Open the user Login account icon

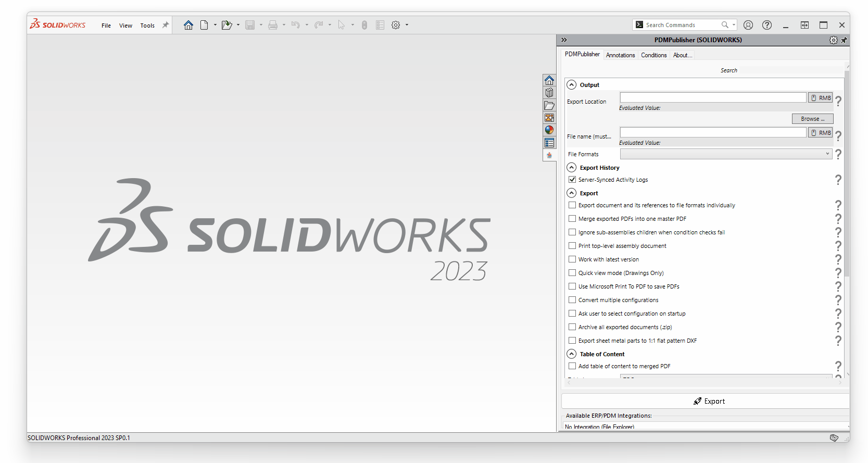click(748, 25)
